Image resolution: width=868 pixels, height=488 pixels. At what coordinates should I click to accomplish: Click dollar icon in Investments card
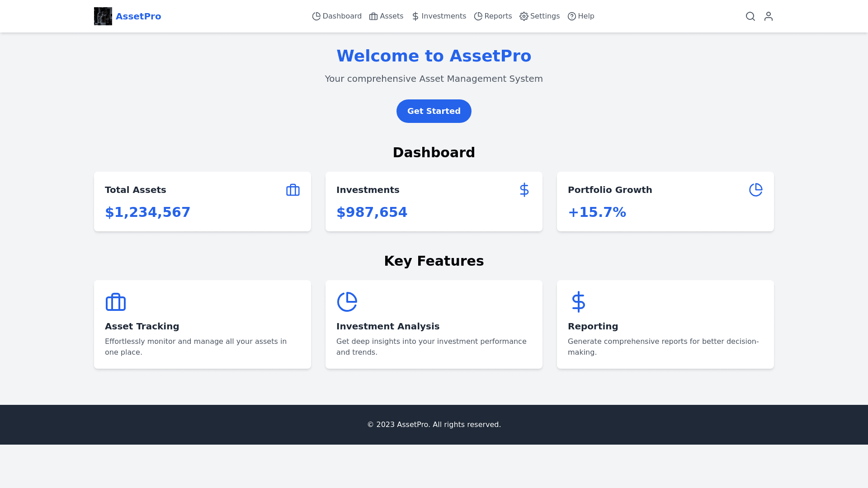[x=524, y=190]
